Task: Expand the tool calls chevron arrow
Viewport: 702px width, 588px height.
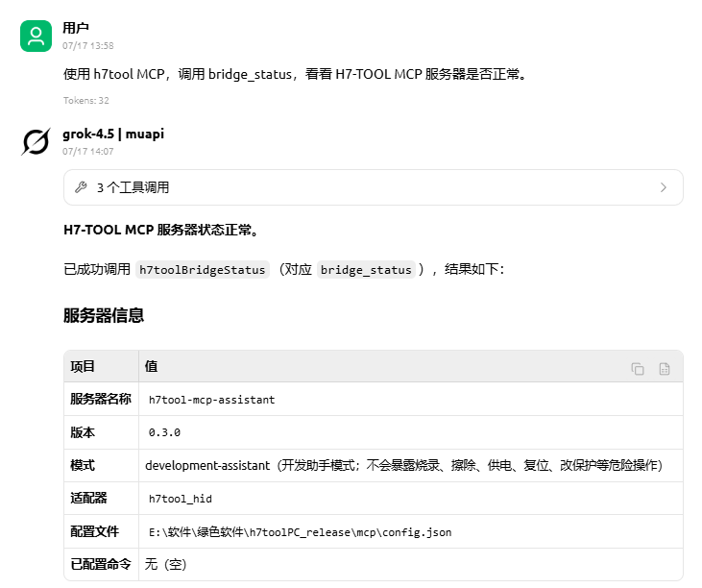Action: coord(664,187)
